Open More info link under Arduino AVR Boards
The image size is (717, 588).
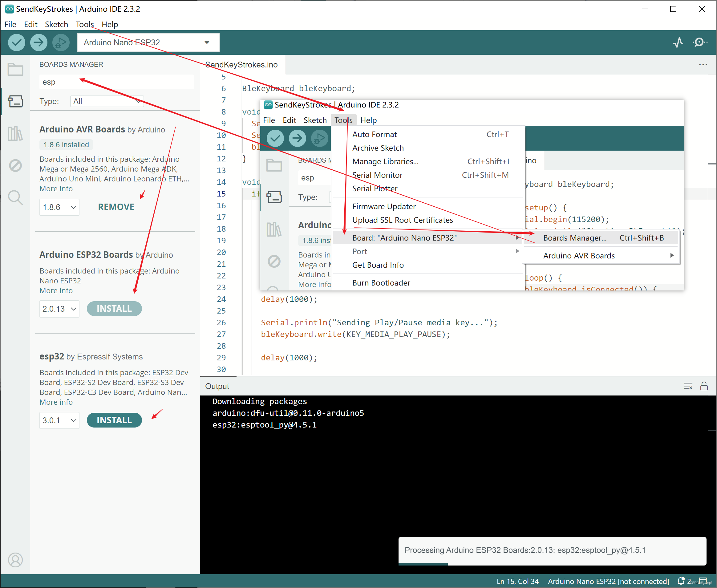coord(56,189)
